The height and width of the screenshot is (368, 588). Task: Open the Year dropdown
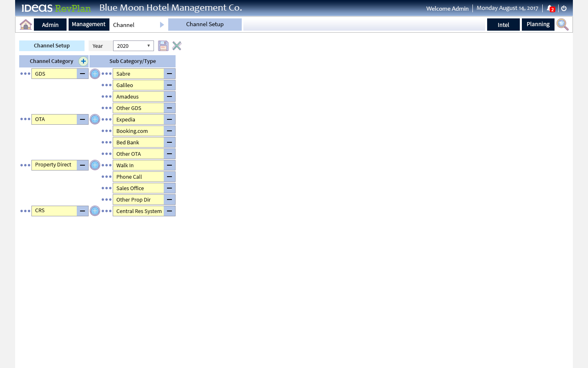[x=133, y=46]
